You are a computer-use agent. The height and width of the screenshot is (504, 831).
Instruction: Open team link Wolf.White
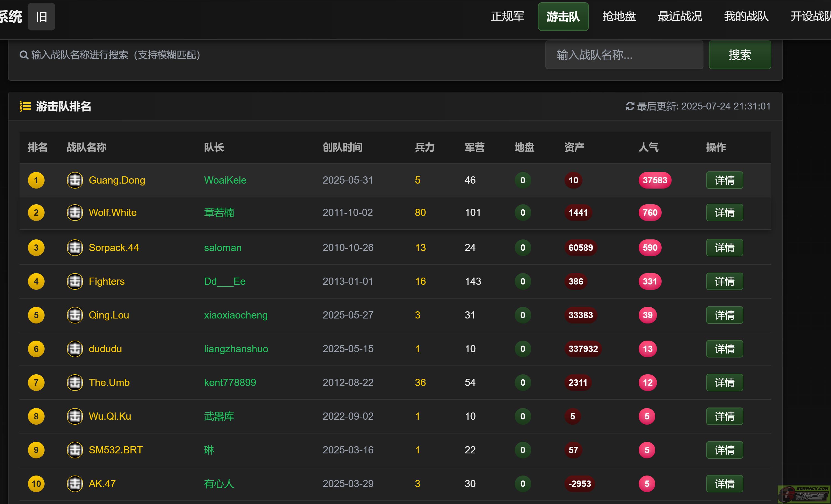click(113, 213)
